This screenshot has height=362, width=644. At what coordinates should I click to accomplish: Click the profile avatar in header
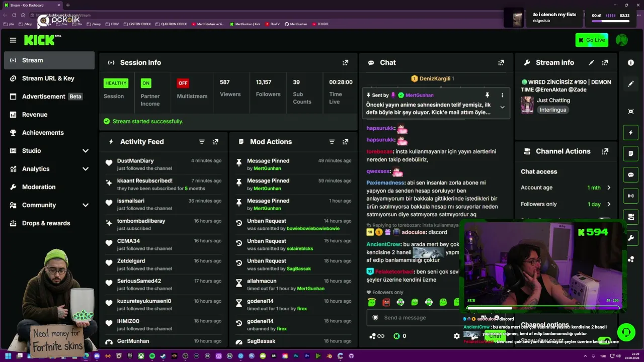(x=622, y=40)
